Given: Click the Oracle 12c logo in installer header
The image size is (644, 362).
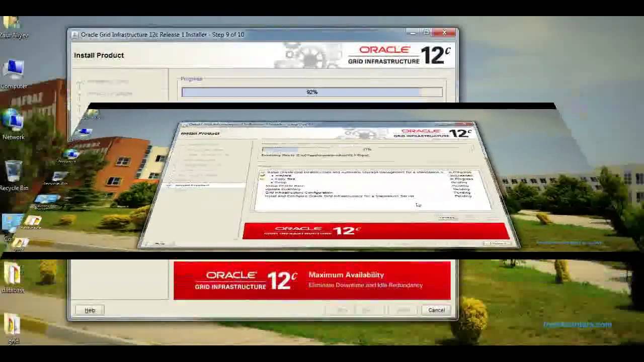Looking at the screenshot, I should click(399, 55).
